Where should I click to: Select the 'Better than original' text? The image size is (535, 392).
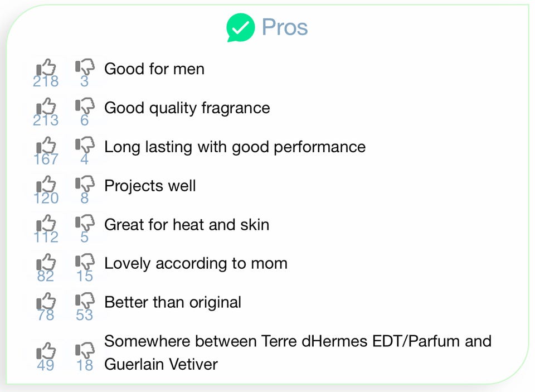pos(173,302)
